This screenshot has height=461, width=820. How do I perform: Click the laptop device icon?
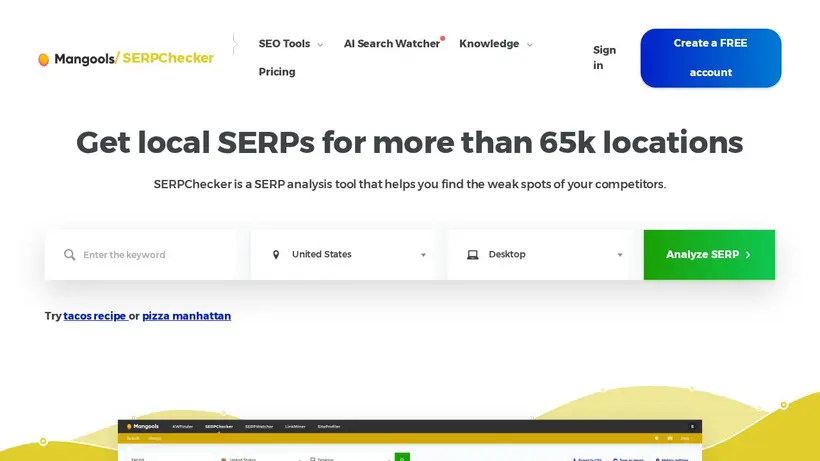pyautogui.click(x=473, y=255)
